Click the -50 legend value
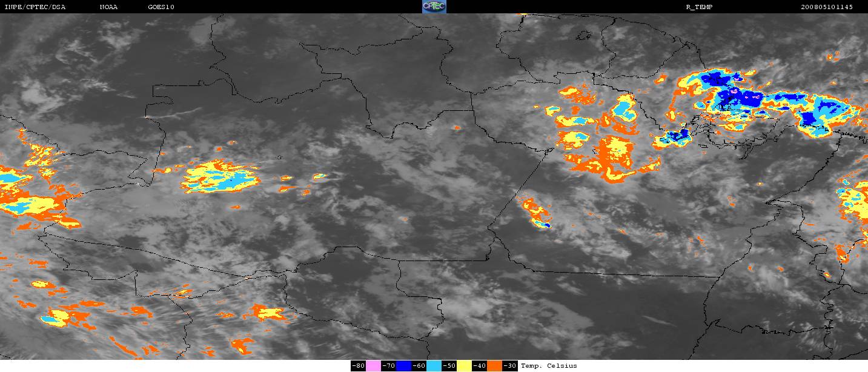868x372 pixels. point(449,366)
